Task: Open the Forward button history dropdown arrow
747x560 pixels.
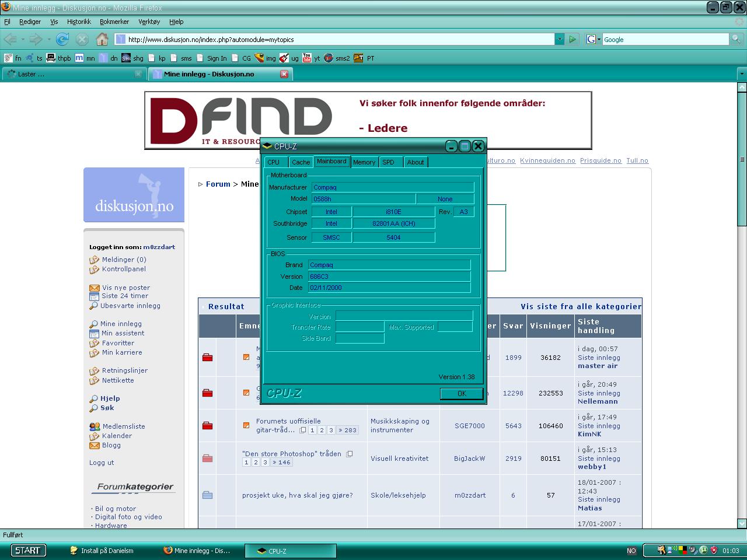Action: [x=48, y=40]
